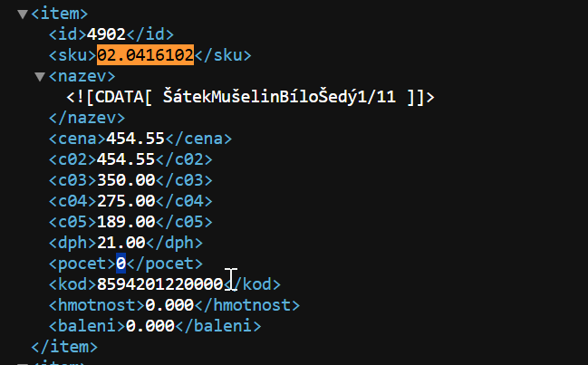Viewport: 588px width, 365px height.
Task: Click the highlighted sku value 02.0416102
Action: click(x=146, y=55)
